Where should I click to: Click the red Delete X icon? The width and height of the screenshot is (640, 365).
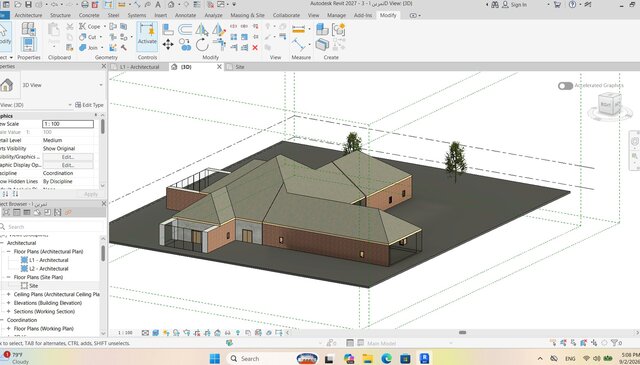coord(255,47)
